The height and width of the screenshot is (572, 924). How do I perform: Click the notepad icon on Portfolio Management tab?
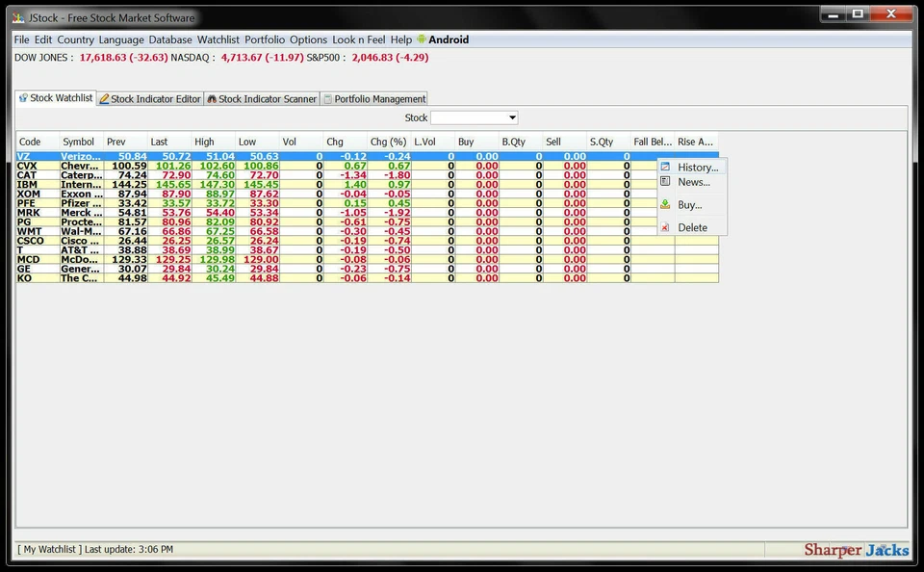click(x=327, y=98)
